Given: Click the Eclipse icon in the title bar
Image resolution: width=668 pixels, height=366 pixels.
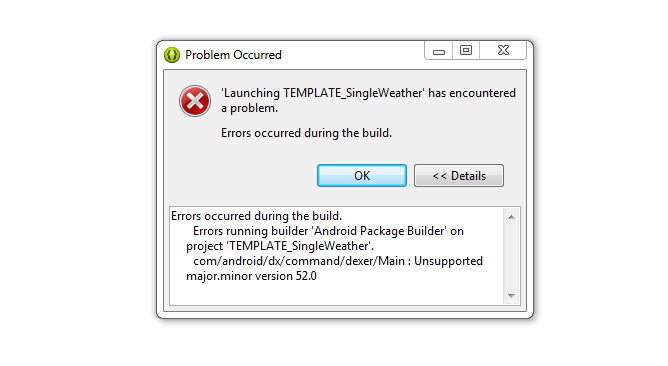Looking at the screenshot, I should (172, 55).
